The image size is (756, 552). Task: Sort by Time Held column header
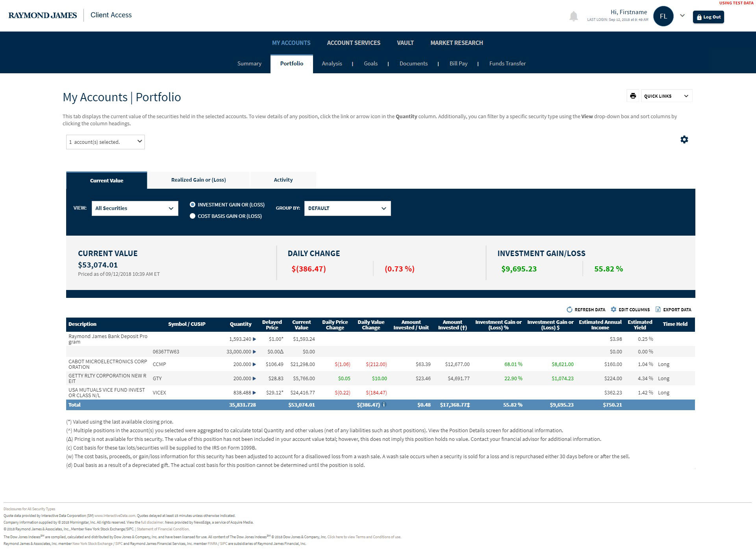coord(675,324)
